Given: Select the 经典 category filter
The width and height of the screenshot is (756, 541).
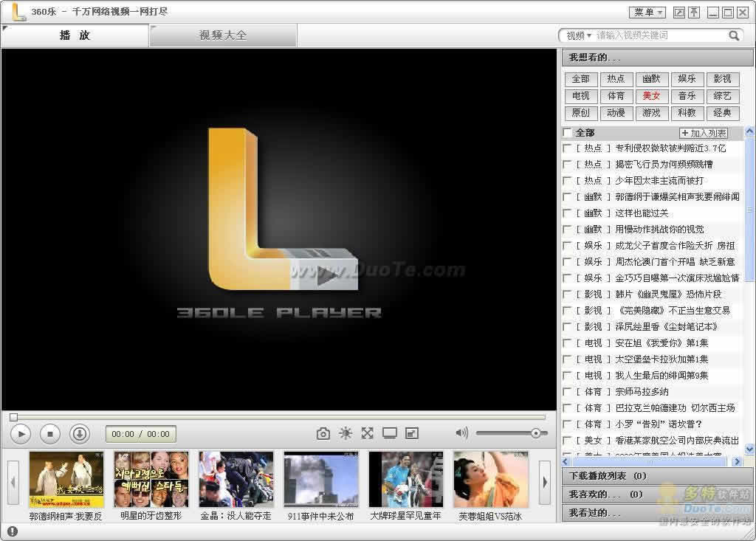Looking at the screenshot, I should [x=722, y=113].
